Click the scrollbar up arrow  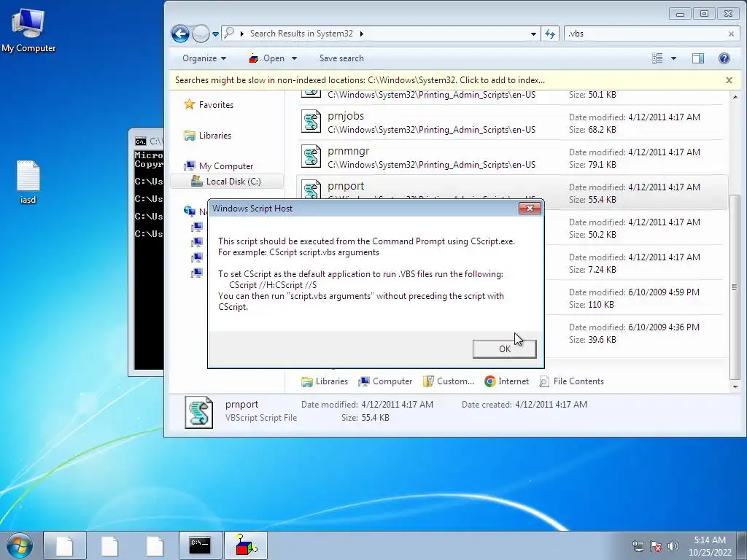[735, 97]
